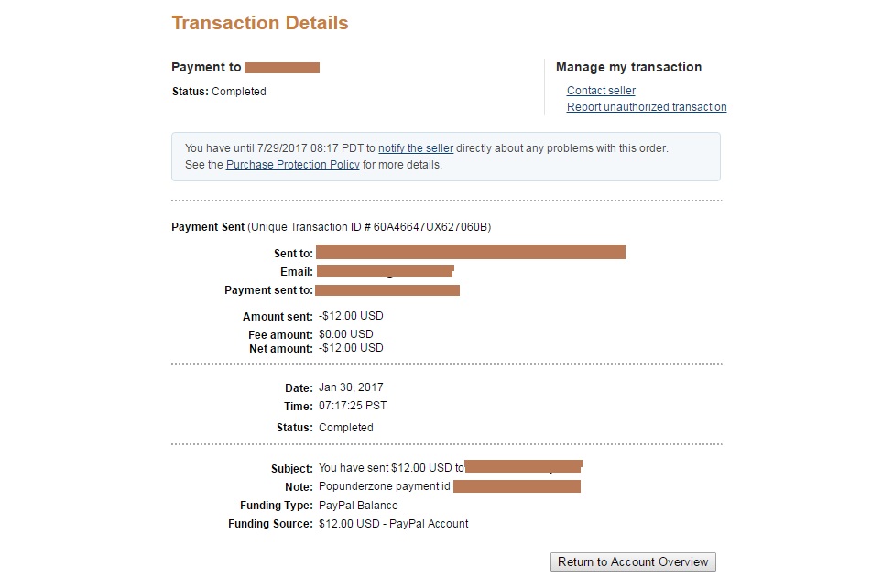Viewport: 893px width, 588px height.
Task: Click the PayPal Balance funding type
Action: pyautogui.click(x=358, y=506)
